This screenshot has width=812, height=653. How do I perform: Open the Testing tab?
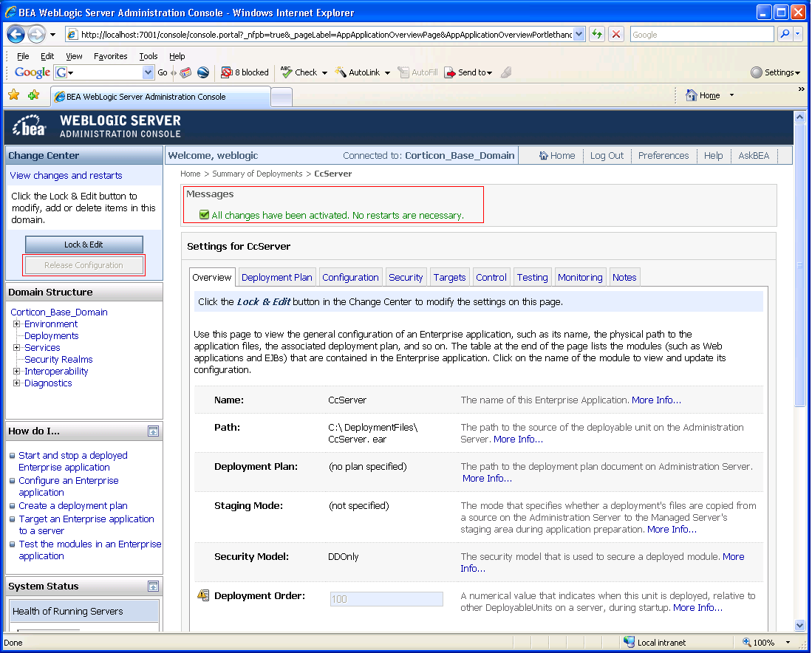point(533,277)
